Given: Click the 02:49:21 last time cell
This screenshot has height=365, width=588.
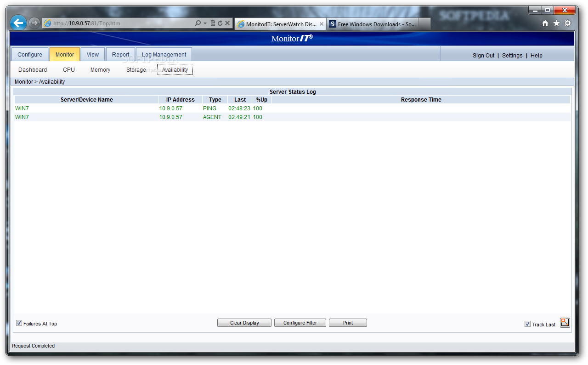Looking at the screenshot, I should point(239,117).
